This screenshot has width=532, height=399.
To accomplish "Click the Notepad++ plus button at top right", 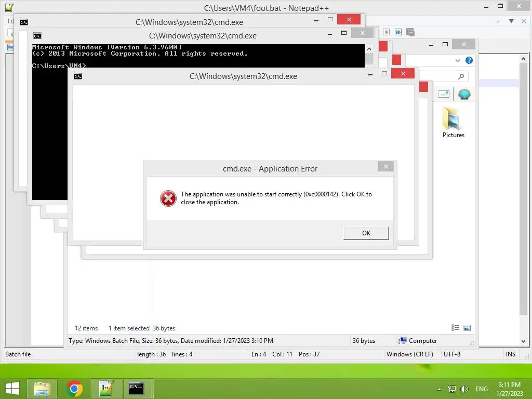I will pyautogui.click(x=498, y=21).
